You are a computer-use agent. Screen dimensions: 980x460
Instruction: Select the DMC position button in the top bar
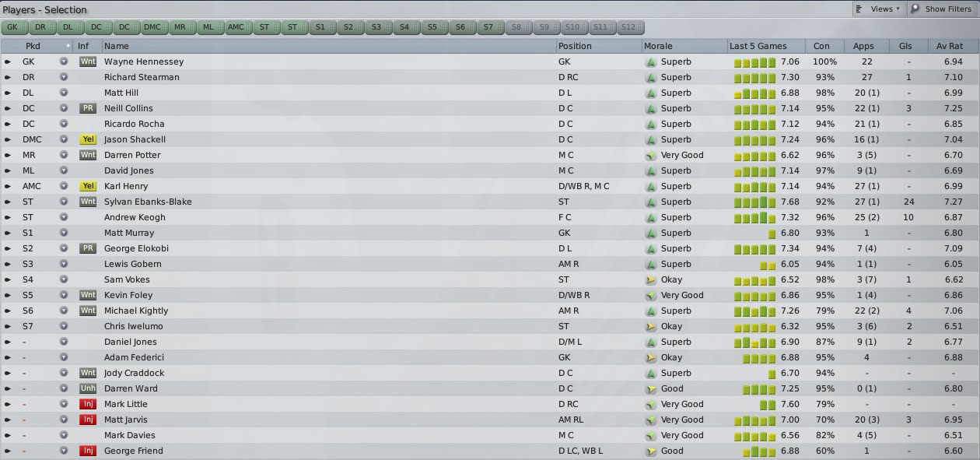[x=152, y=27]
